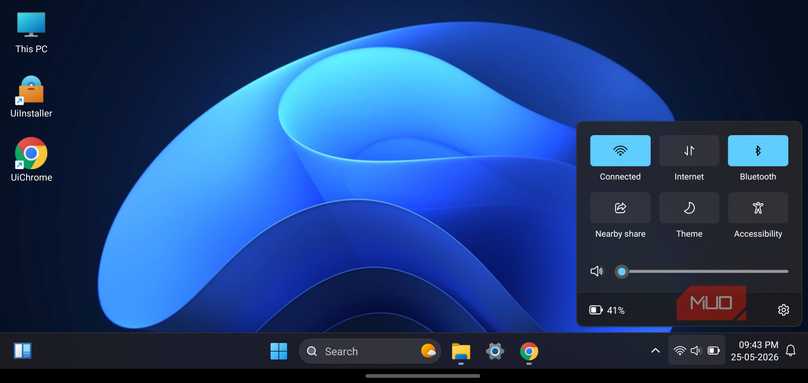Screen dimensions: 808x383
Task: Toggle the Nearby share tile
Action: coord(620,208)
